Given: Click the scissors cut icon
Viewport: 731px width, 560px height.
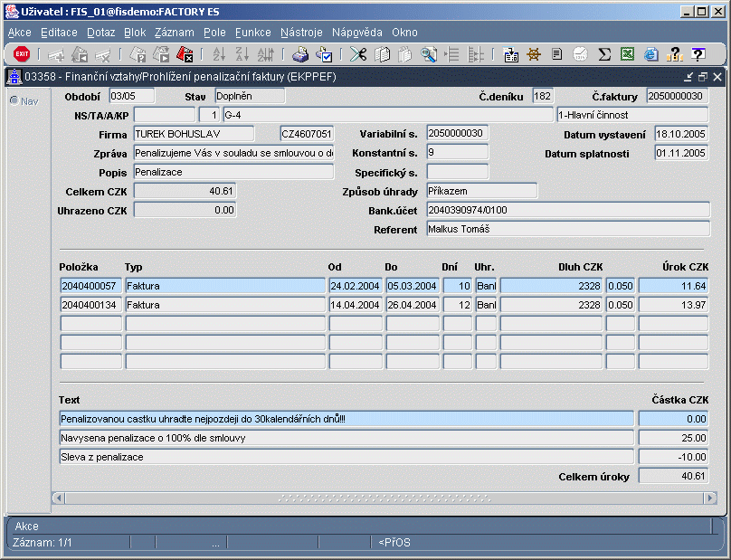Looking at the screenshot, I should 358,54.
